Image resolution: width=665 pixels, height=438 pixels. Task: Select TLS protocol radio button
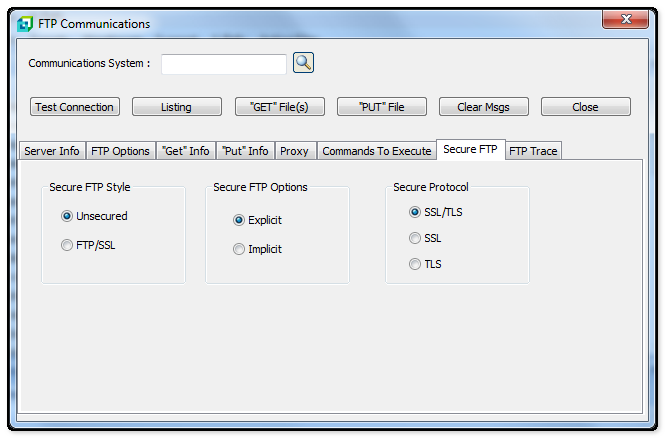pos(415,265)
